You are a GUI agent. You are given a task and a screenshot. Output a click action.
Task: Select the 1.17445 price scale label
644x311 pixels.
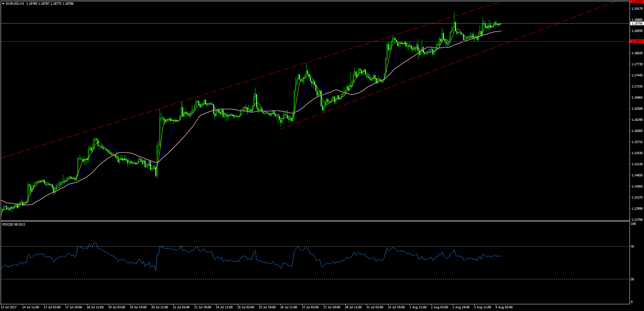[637, 75]
